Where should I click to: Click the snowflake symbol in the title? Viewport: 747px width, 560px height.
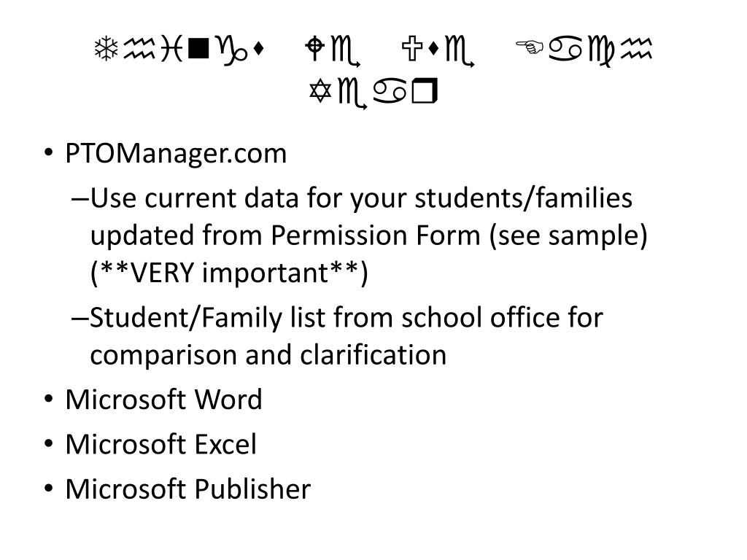click(x=106, y=49)
